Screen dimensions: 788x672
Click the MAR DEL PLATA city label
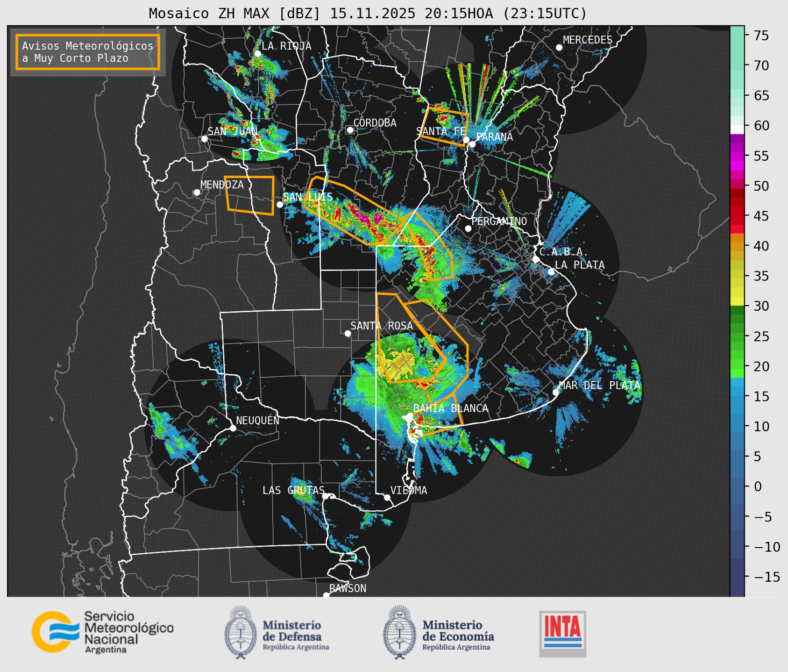[599, 386]
